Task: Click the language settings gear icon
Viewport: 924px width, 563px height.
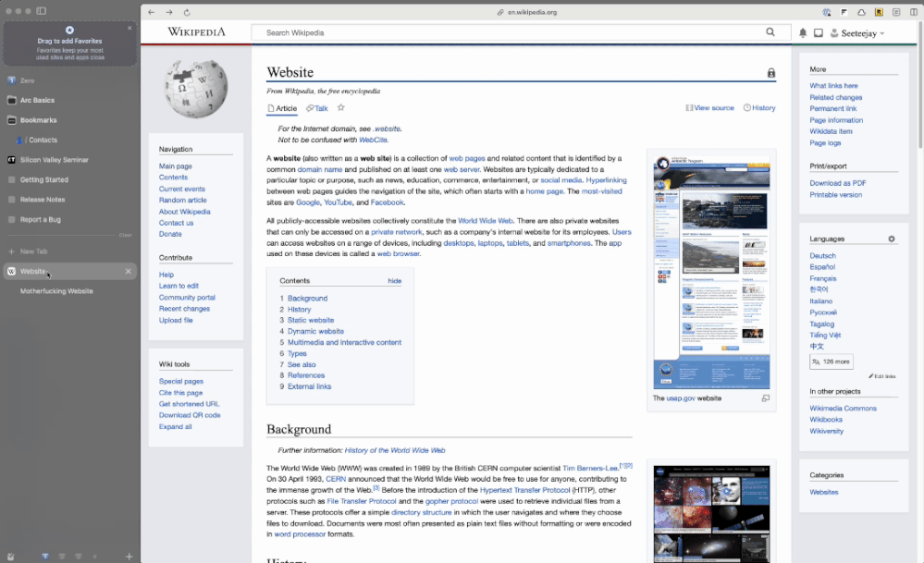Action: pos(892,239)
